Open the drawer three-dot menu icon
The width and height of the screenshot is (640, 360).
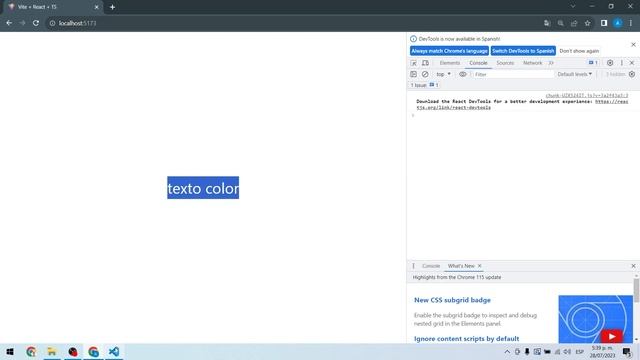pos(413,266)
